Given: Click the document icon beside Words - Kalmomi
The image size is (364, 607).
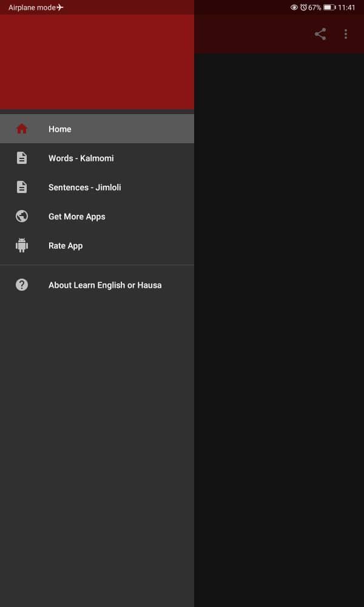Looking at the screenshot, I should (22, 158).
